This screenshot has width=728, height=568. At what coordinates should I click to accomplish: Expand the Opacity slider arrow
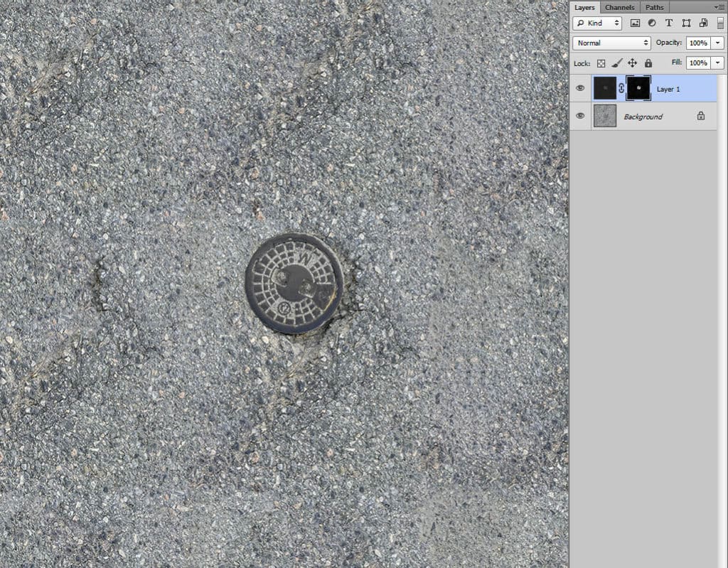pos(718,43)
